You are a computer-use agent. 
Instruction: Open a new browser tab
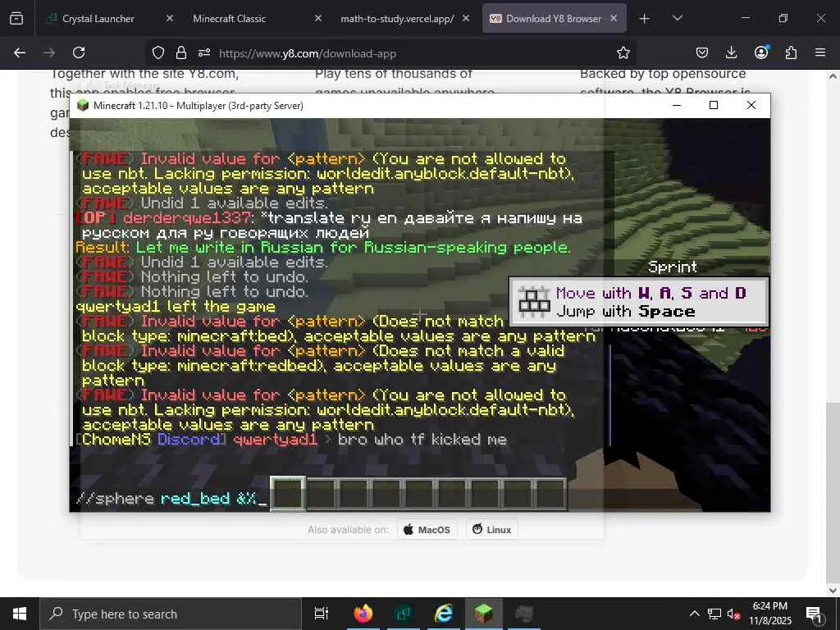pos(645,19)
